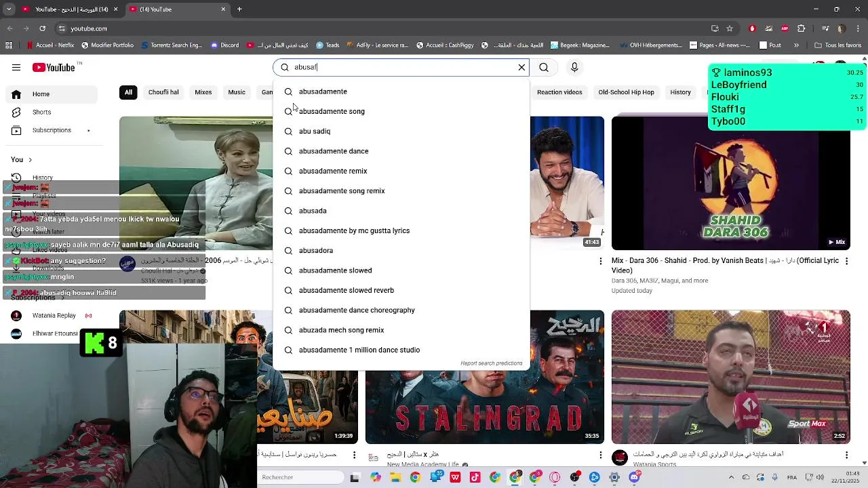The image size is (868, 488).
Task: Open Discord from the taskbar
Action: point(634,477)
